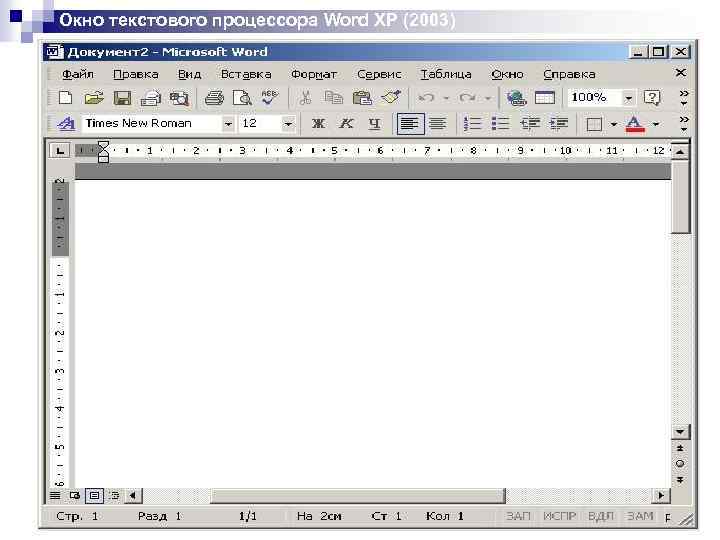Image resolution: width=720 pixels, height=540 pixels.
Task: Expand Formatting toolbar options chevron
Action: click(x=684, y=124)
